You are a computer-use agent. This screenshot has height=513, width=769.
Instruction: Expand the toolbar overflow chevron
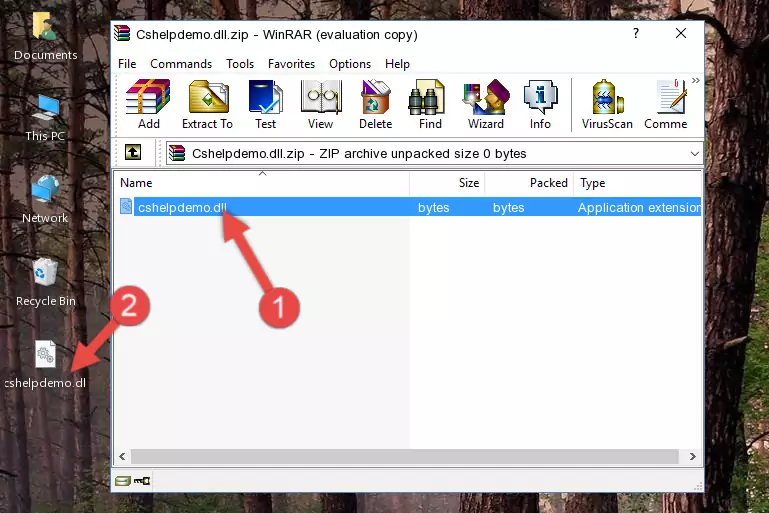695,81
